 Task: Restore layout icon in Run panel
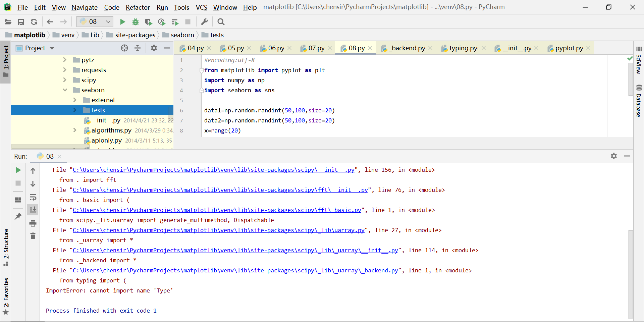click(x=18, y=200)
